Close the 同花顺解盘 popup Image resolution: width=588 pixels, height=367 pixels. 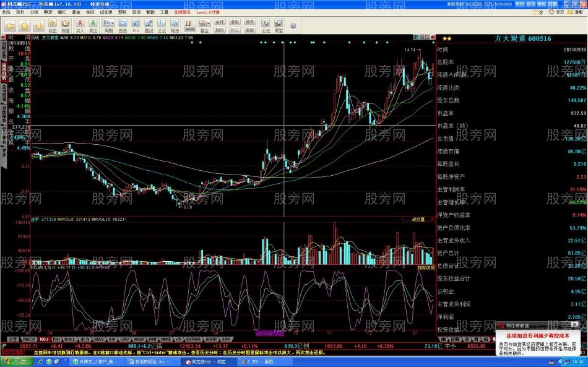point(574,324)
